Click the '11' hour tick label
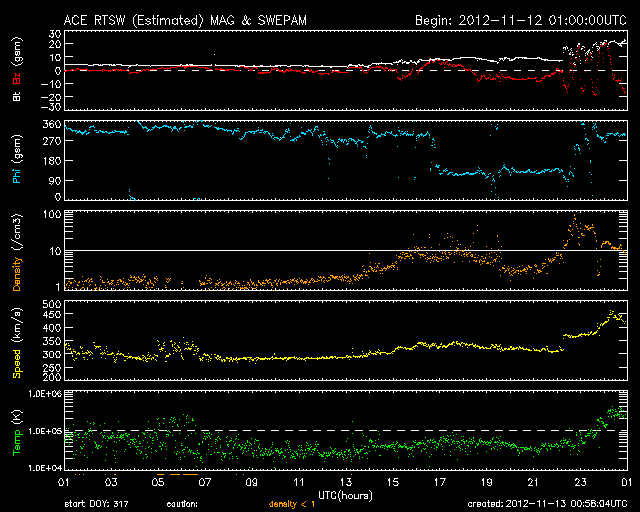The image size is (640, 512). pyautogui.click(x=299, y=482)
